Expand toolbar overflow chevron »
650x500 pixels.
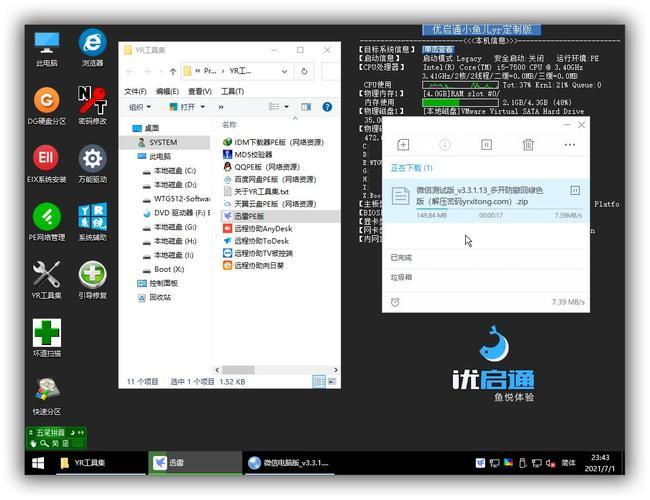tap(221, 107)
